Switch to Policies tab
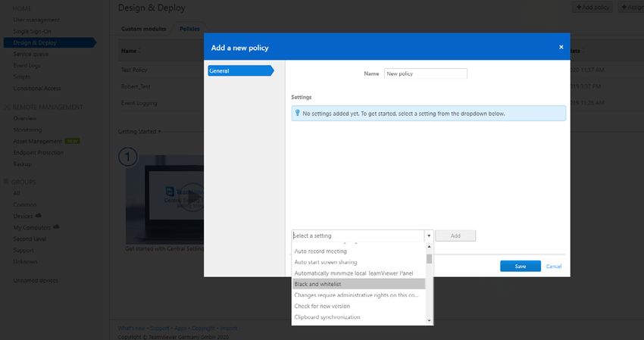Screen dimensions: 644x340 coord(189,29)
